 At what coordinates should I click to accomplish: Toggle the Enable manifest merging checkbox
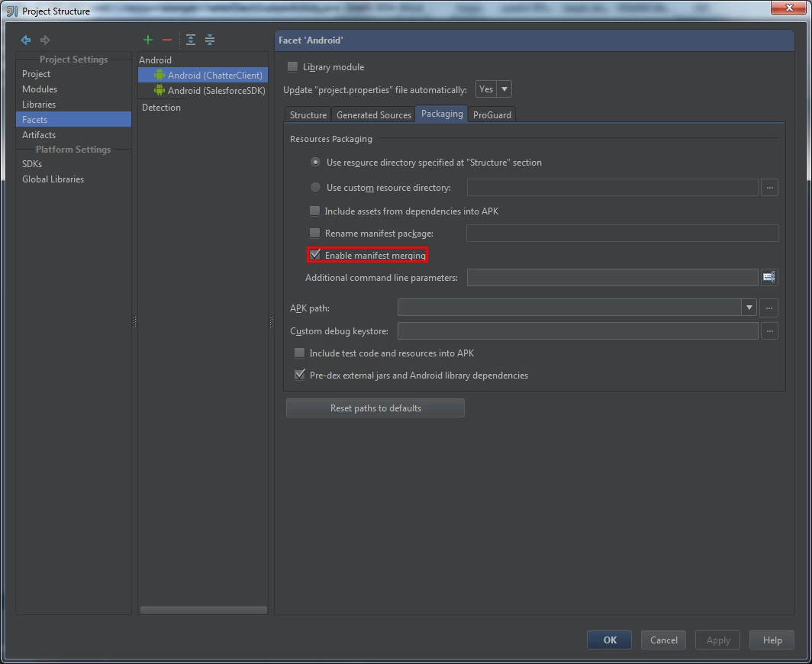click(315, 255)
